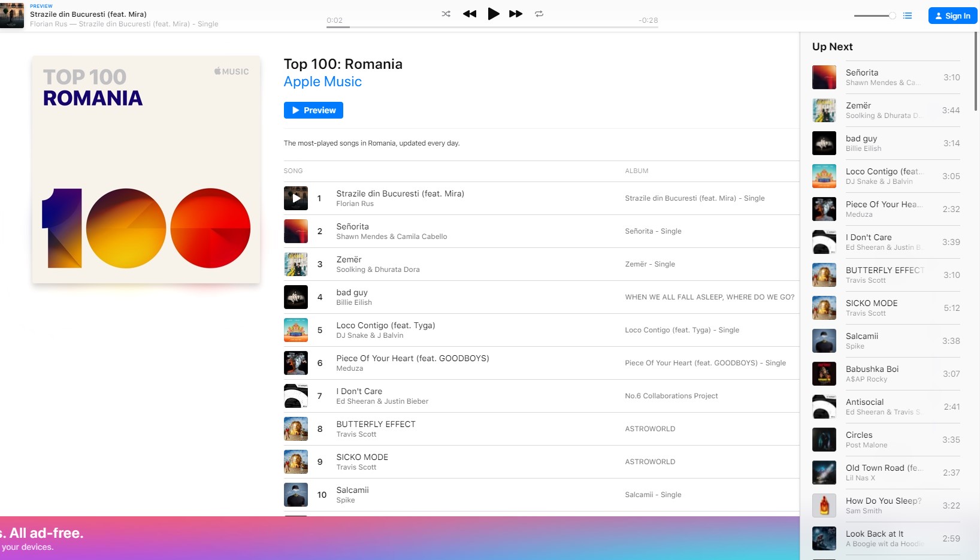This screenshot has width=980, height=560.
Task: Open the Apple Music curator link
Action: 322,81
